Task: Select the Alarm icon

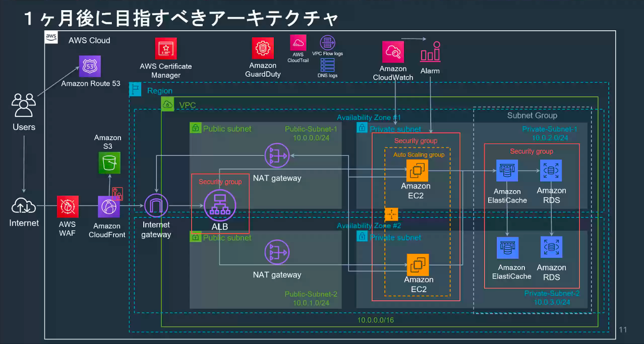Action: coord(430,51)
